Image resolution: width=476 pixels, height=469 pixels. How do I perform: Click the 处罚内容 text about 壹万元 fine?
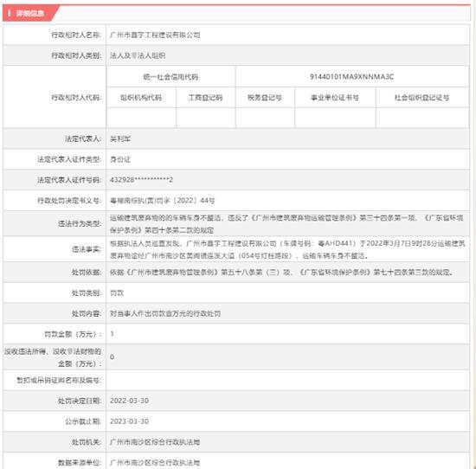pyautogui.click(x=165, y=313)
